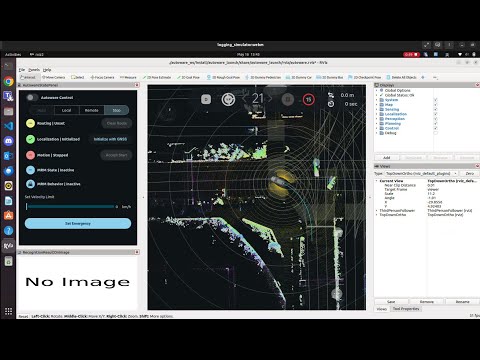This screenshot has width=480, height=360.
Task: Select the 2D Rough Goal Pose tool
Action: [x=223, y=77]
